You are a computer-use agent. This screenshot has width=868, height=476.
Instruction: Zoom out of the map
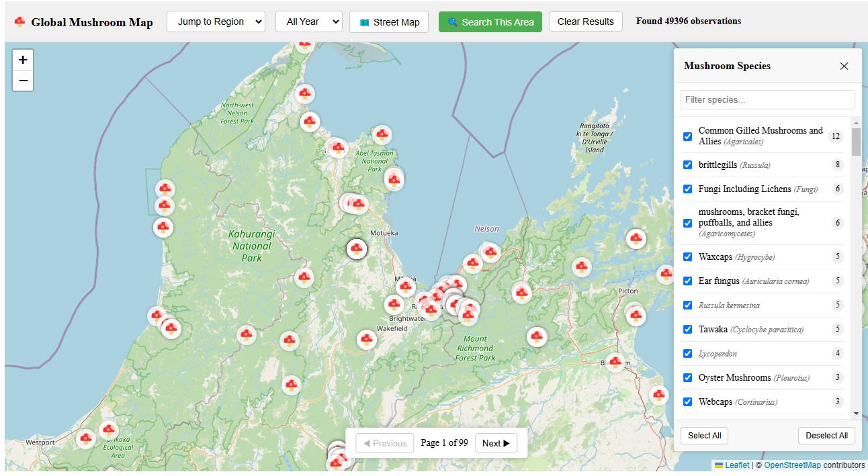[23, 81]
